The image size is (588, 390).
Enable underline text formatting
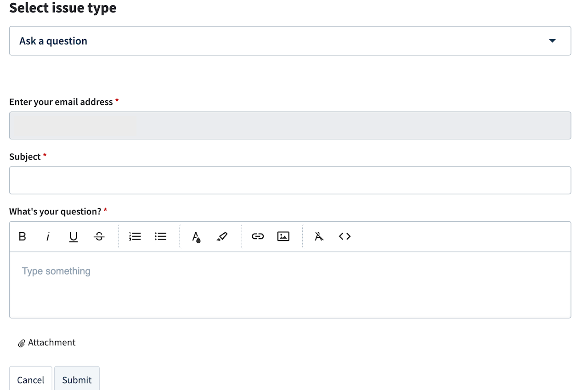(73, 236)
